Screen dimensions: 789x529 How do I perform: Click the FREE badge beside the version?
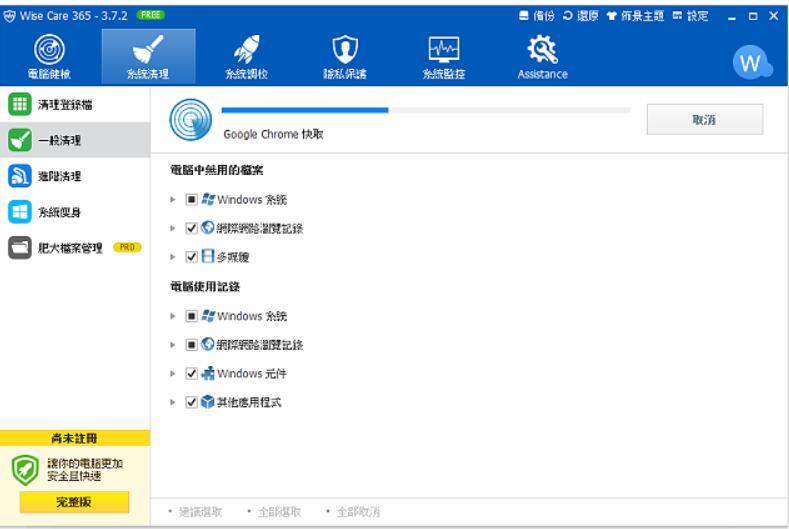point(150,15)
